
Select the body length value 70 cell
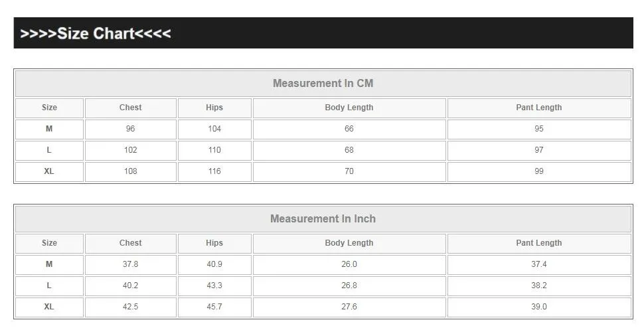click(x=349, y=171)
